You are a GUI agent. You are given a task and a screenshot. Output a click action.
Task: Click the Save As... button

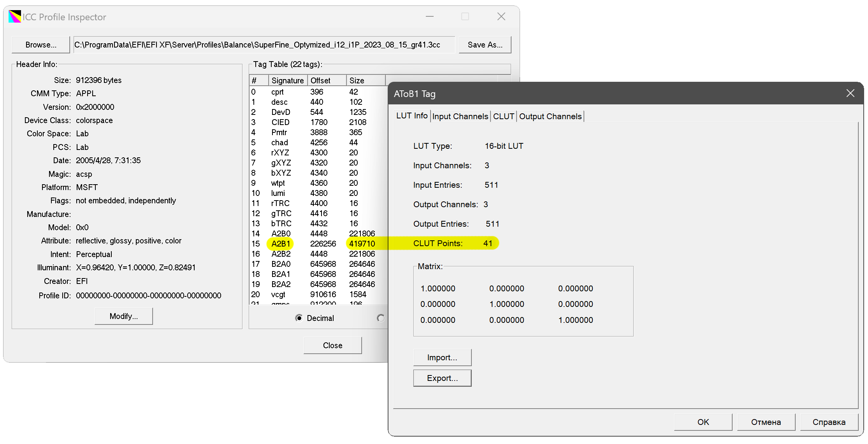click(x=485, y=45)
